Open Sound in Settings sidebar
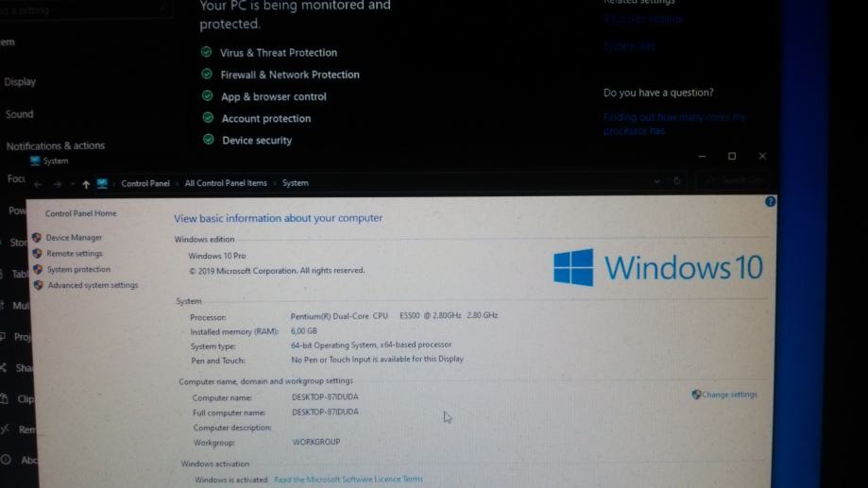Screen dimensions: 868x488 click(20, 114)
